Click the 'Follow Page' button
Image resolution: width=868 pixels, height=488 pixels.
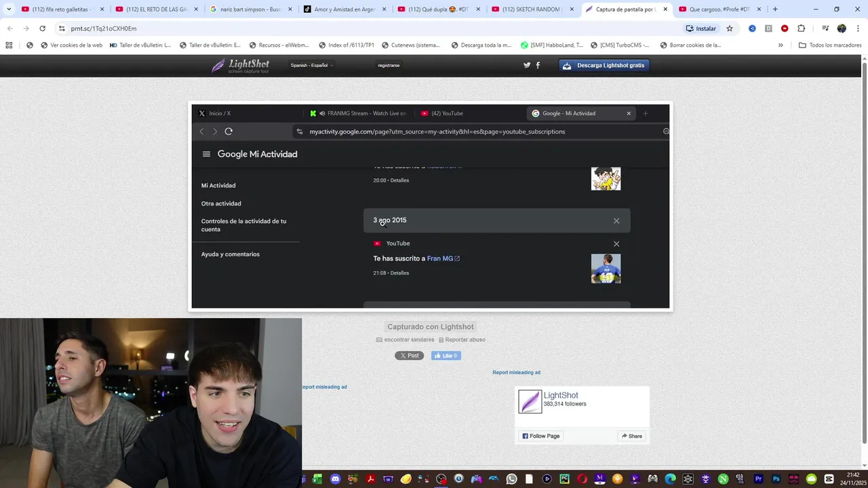(x=541, y=436)
